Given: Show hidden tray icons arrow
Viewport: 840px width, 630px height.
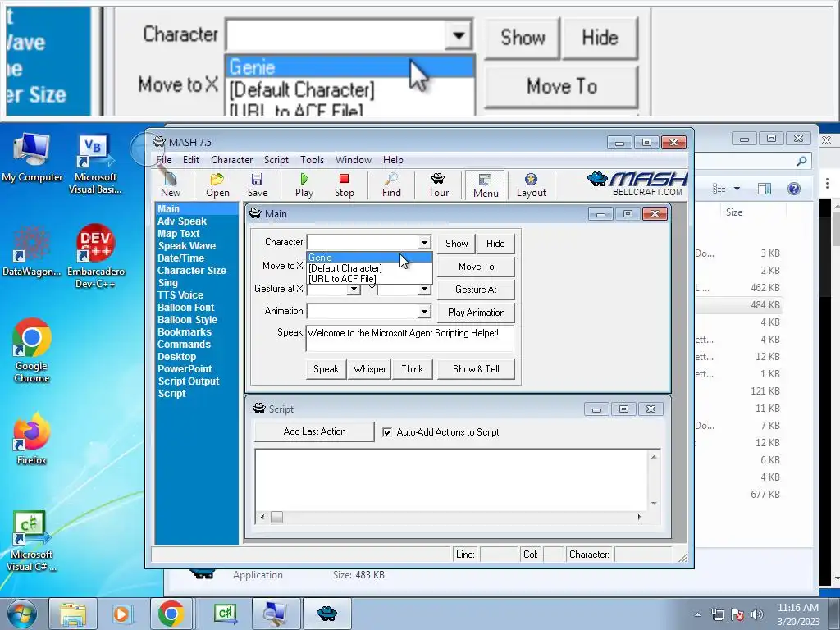Looking at the screenshot, I should click(x=697, y=614).
